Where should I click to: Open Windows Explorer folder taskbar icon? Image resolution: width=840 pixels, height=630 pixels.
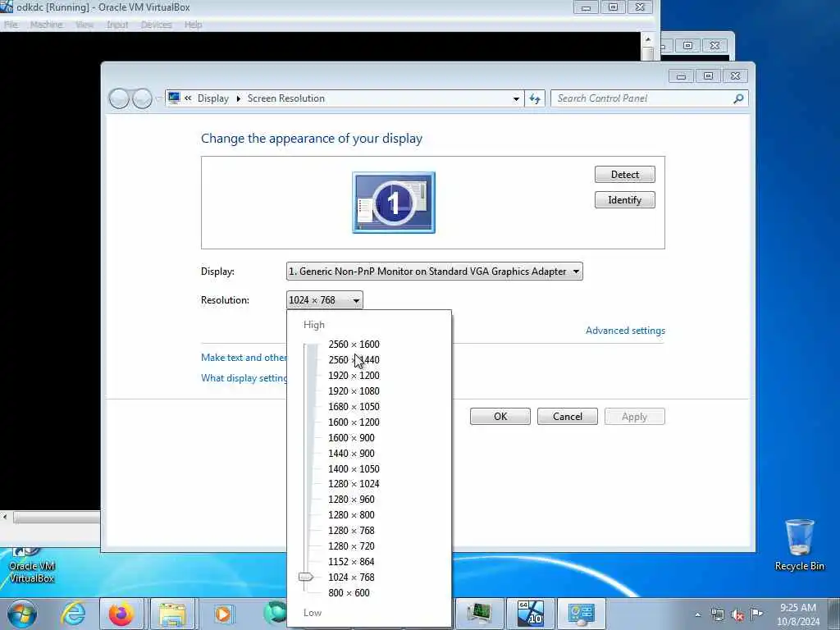(172, 614)
